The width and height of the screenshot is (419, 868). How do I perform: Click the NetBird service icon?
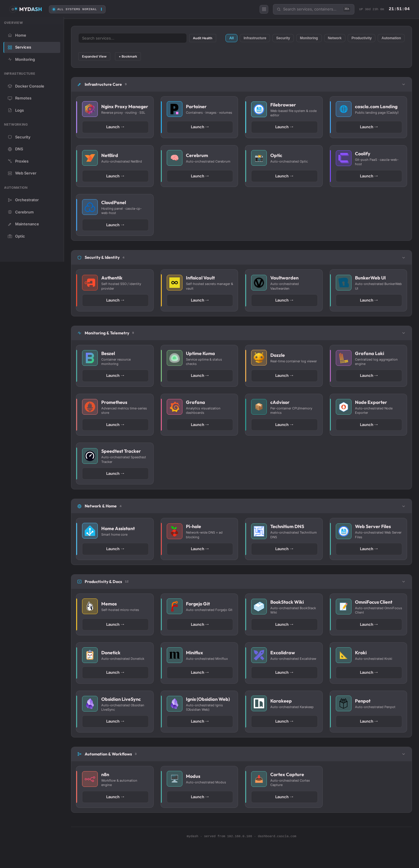click(x=90, y=158)
